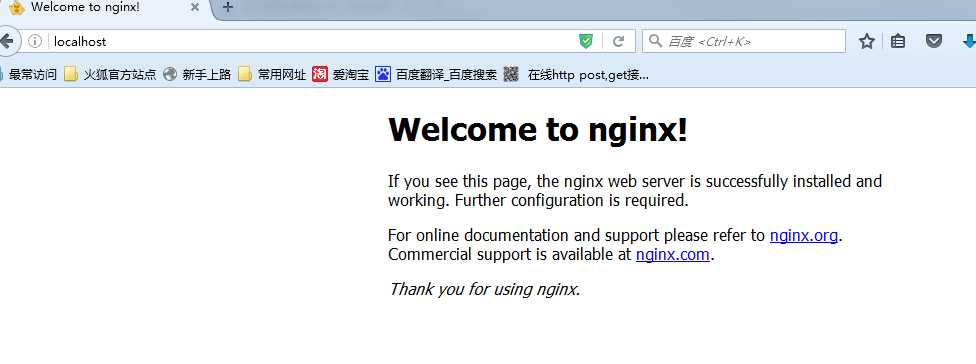Follow the nginx.com link
976x364 pixels.
(x=672, y=254)
